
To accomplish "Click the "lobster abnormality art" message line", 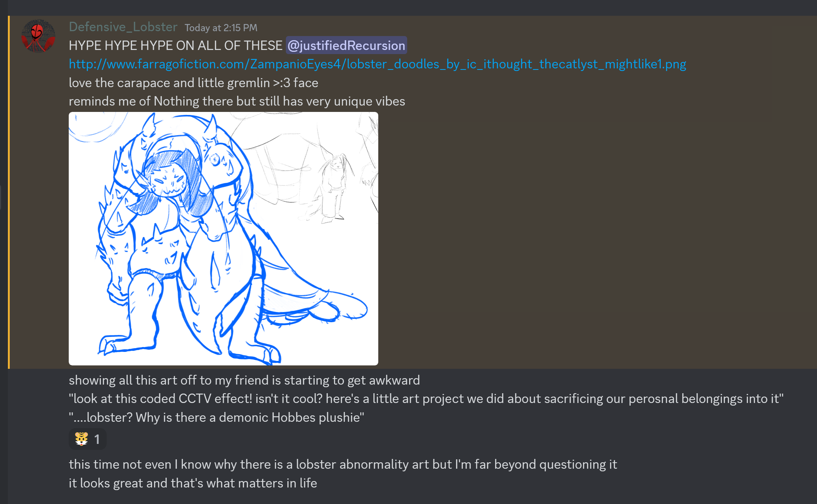I will coord(343,465).
